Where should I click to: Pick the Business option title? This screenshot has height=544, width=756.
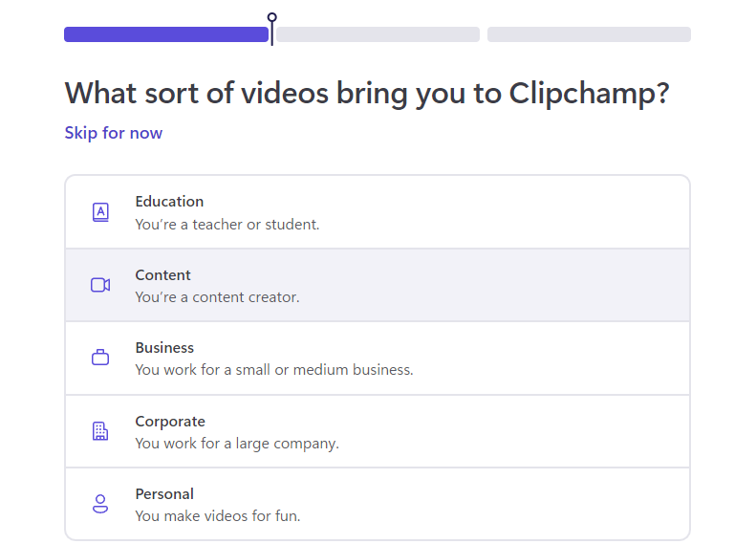pyautogui.click(x=164, y=348)
